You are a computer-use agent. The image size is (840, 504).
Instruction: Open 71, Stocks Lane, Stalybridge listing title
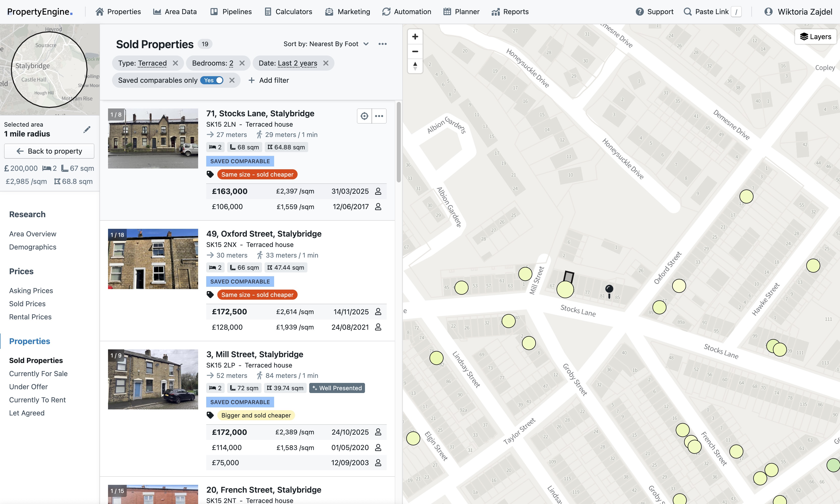coord(260,114)
